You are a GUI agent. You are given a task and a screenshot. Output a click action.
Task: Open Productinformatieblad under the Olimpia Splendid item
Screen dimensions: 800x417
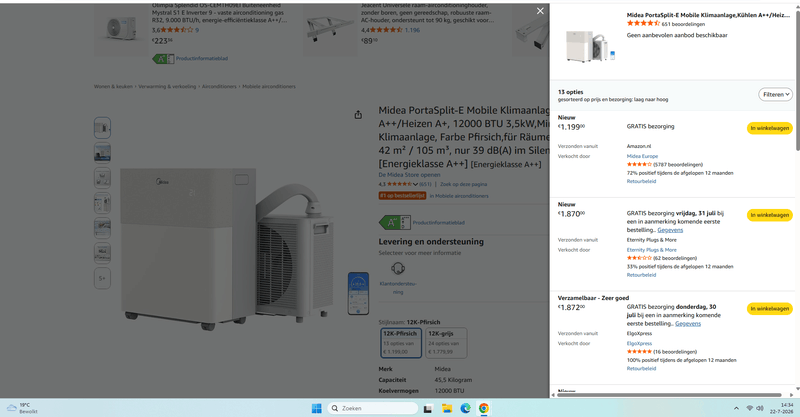(x=202, y=59)
